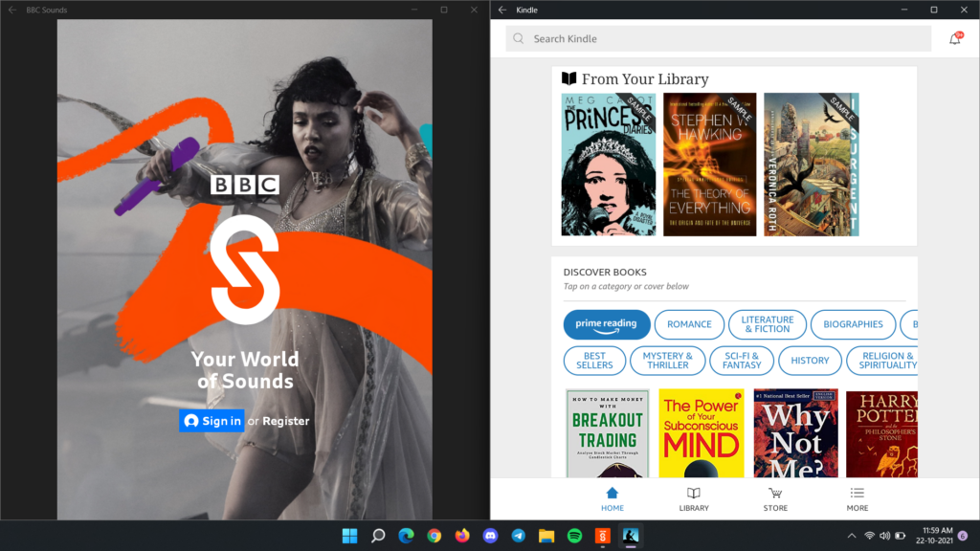Switch to the Home tab in Kindle

pyautogui.click(x=612, y=496)
